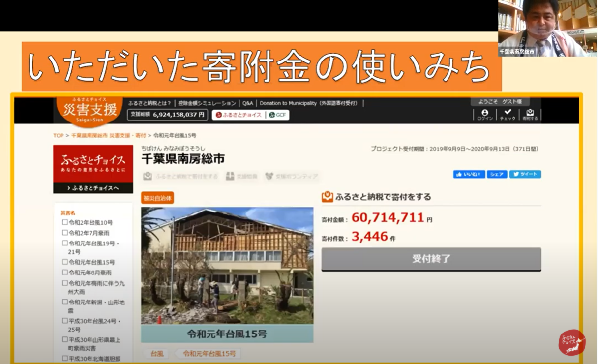Click the Facebook いいね! button
598x364 pixels.
(469, 174)
